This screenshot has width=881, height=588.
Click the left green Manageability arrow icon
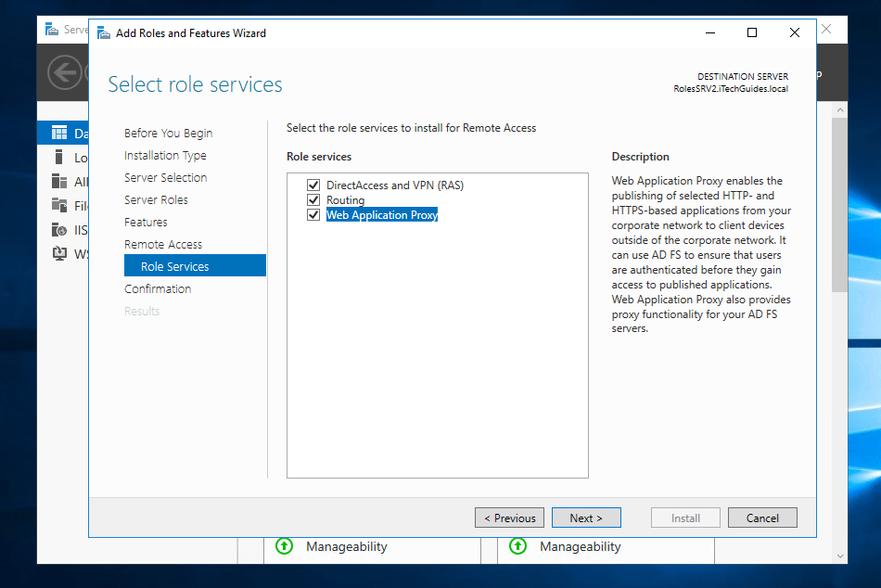coord(285,546)
